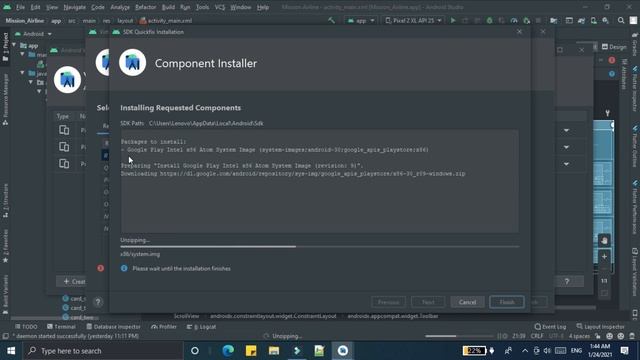Click the Unzipping progress bar in the installer
Viewport: 640px width, 360px height.
[320, 247]
